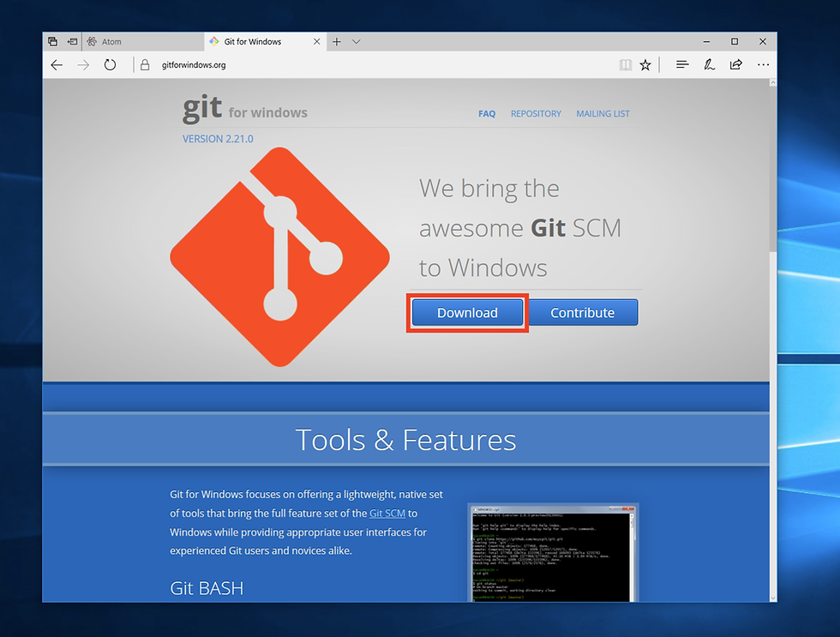Screen dimensions: 840x637
Task: Open a new tab with the plus button
Action: click(x=336, y=41)
